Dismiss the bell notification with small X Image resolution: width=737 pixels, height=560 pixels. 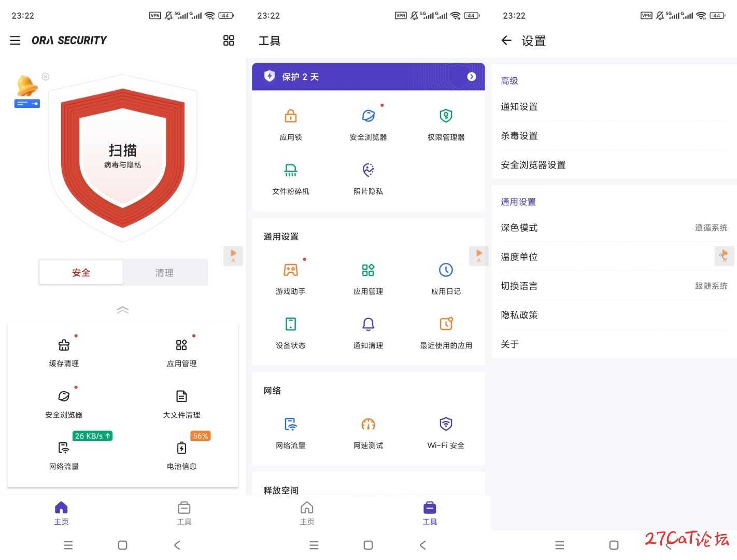(x=46, y=77)
